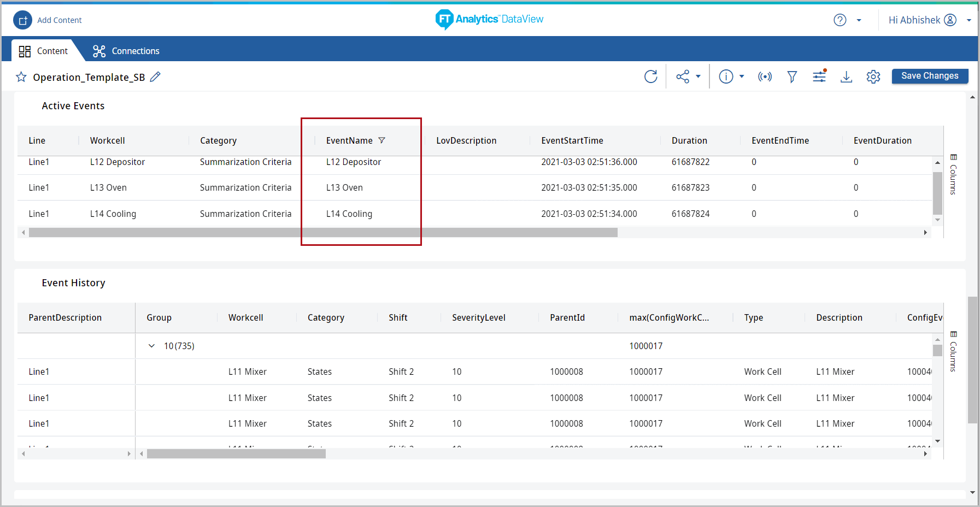980x507 pixels.
Task: Click the Save Changes button
Action: pyautogui.click(x=930, y=76)
